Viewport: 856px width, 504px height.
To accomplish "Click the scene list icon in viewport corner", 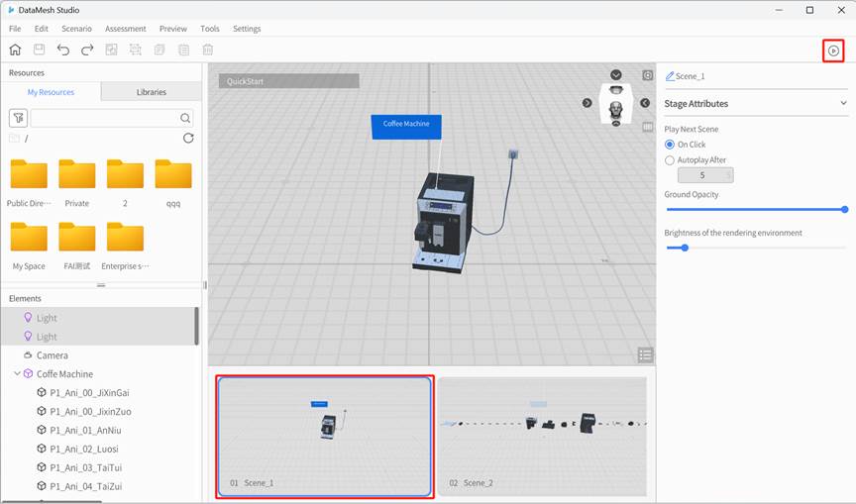I will coord(645,355).
